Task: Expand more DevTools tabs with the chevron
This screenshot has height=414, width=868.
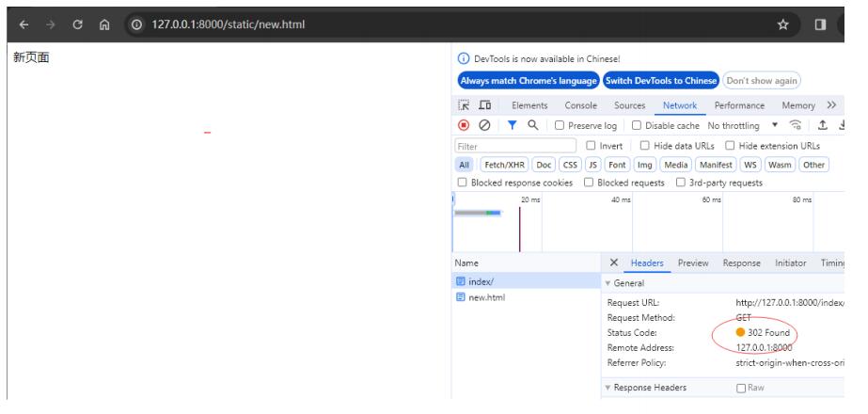Action: pos(831,106)
